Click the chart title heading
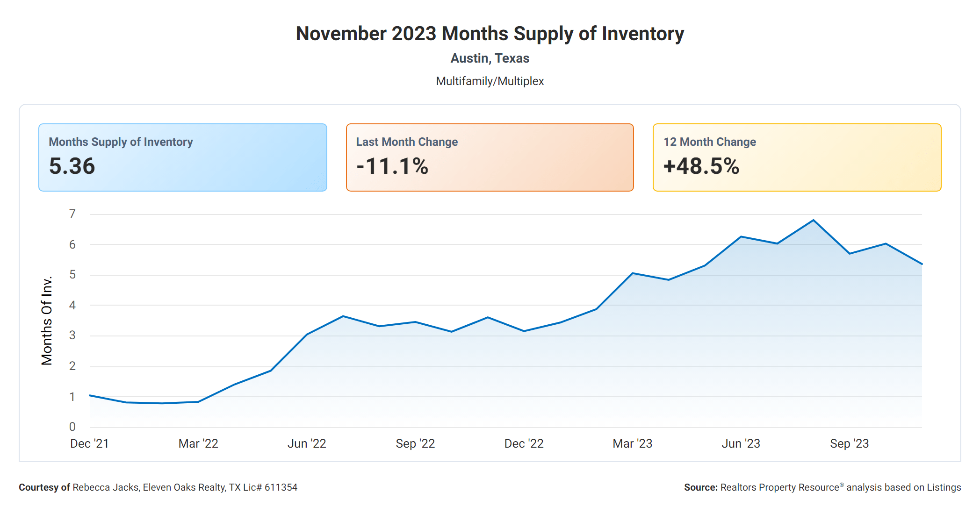This screenshot has height=514, width=980. pyautogui.click(x=490, y=34)
